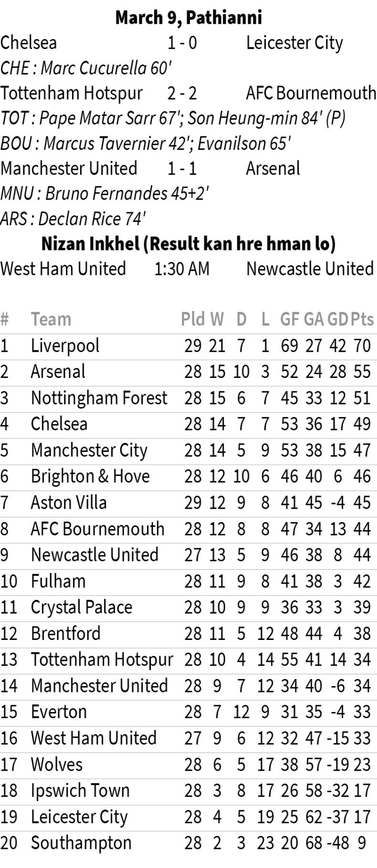This screenshot has width=377, height=868.
Task: Click the GD column header
Action: [338, 319]
